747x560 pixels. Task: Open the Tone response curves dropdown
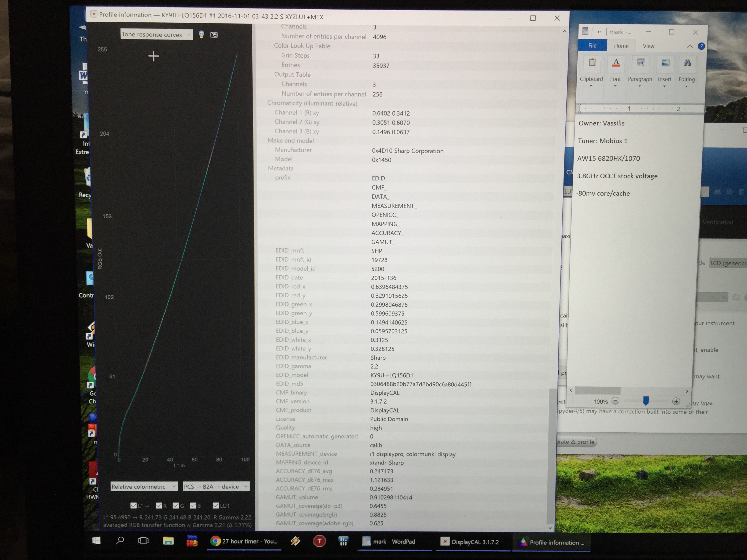click(x=157, y=35)
